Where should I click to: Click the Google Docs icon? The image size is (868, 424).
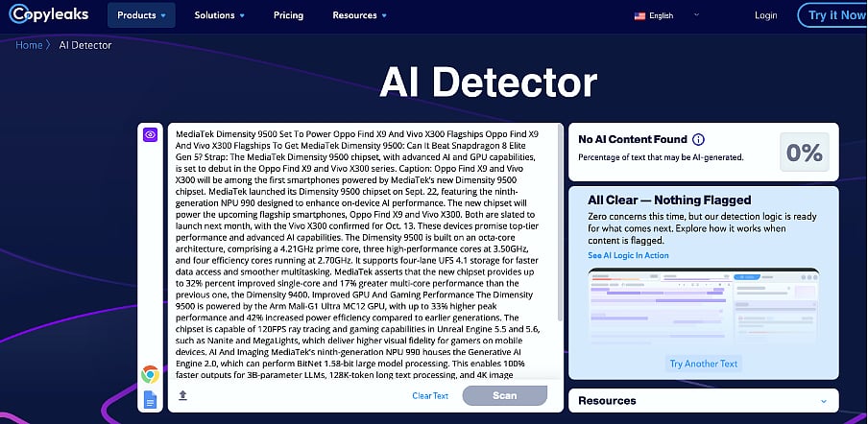(150, 399)
